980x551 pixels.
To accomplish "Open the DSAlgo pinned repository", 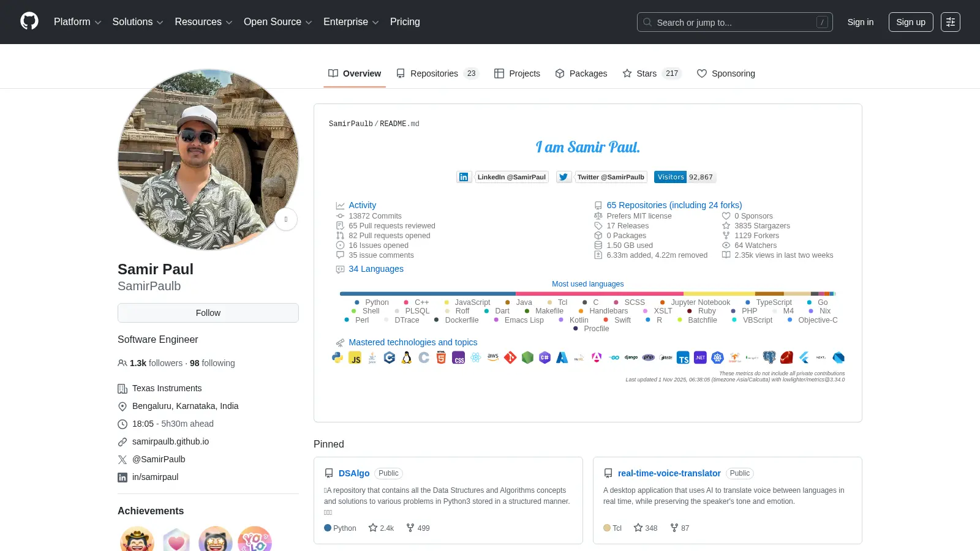I will click(x=354, y=473).
